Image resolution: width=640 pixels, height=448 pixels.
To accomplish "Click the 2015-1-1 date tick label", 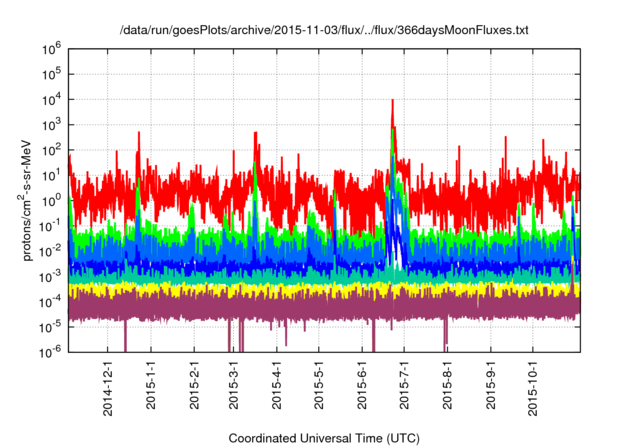I will click(x=151, y=385).
